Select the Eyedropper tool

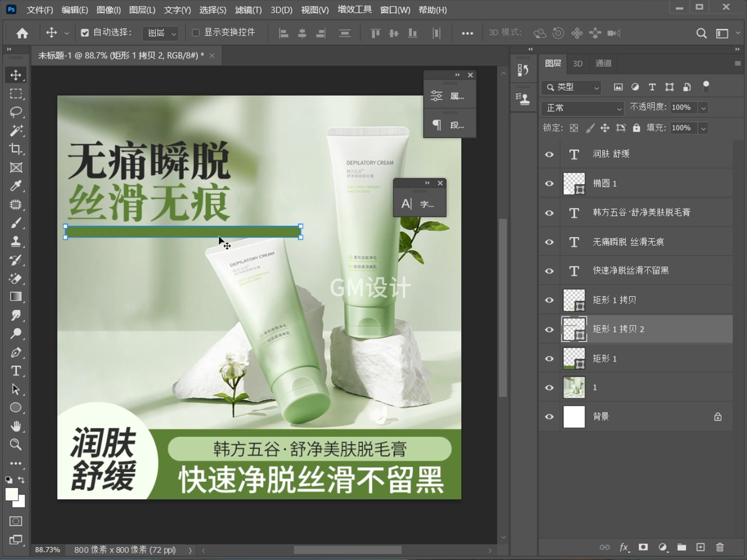(16, 186)
